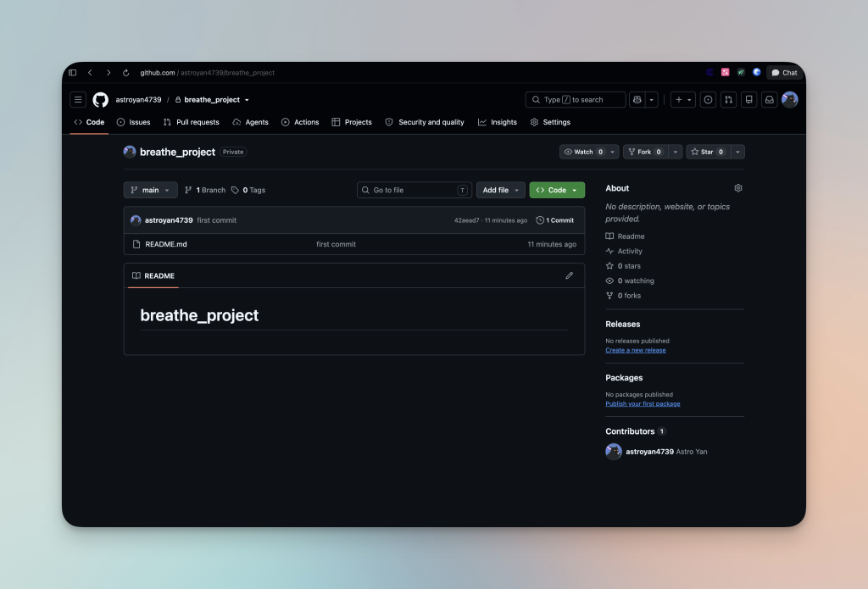Click the Type / to search box
The width and height of the screenshot is (868, 589).
(x=576, y=100)
